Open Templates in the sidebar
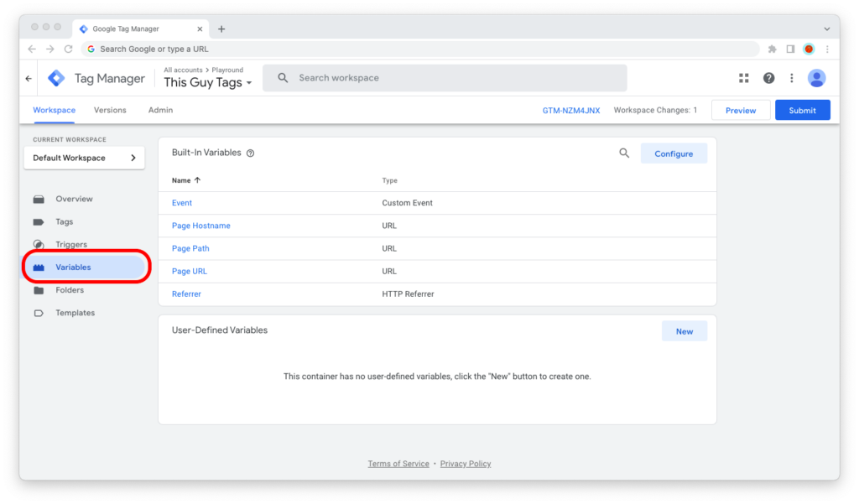The width and height of the screenshot is (859, 504). tap(75, 314)
